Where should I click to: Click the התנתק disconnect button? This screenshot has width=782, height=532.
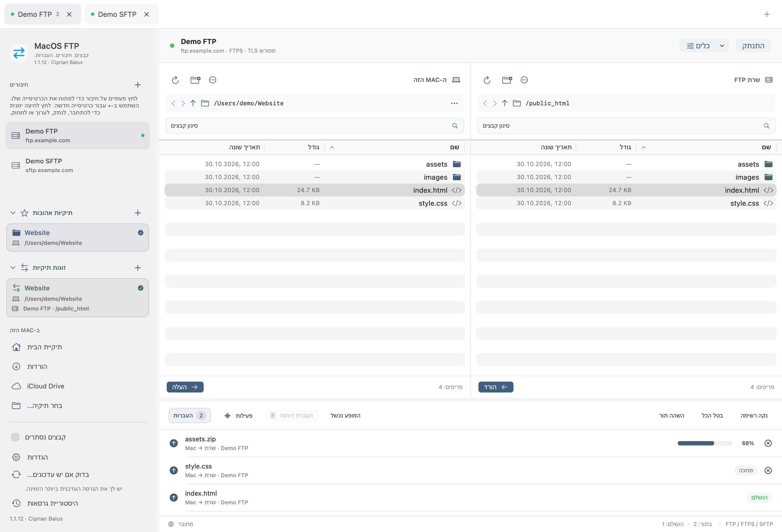[x=753, y=46]
